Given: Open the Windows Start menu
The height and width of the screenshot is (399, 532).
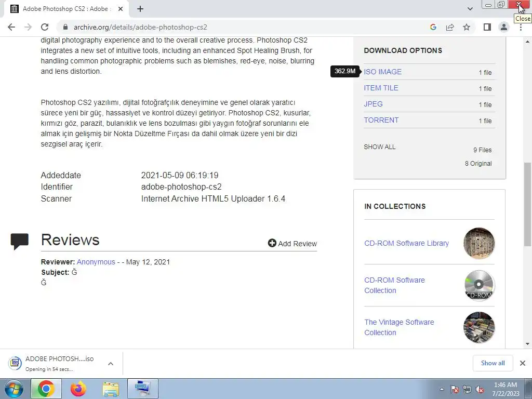Looking at the screenshot, I should click(x=14, y=389).
